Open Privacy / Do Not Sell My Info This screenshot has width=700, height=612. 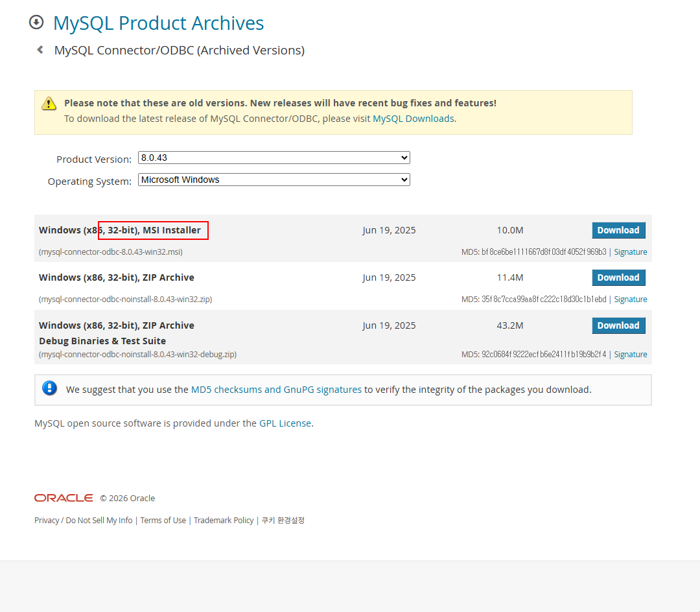(x=84, y=520)
